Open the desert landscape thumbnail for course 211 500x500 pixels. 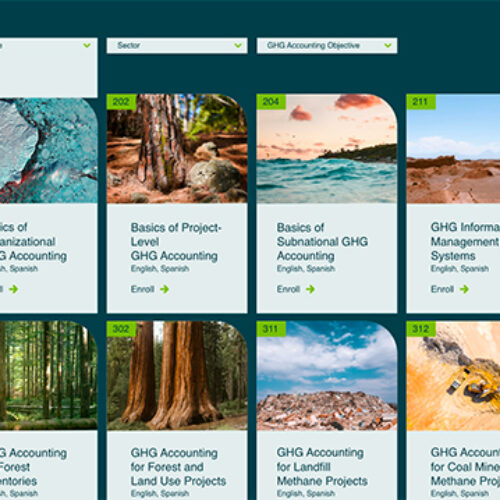click(453, 149)
